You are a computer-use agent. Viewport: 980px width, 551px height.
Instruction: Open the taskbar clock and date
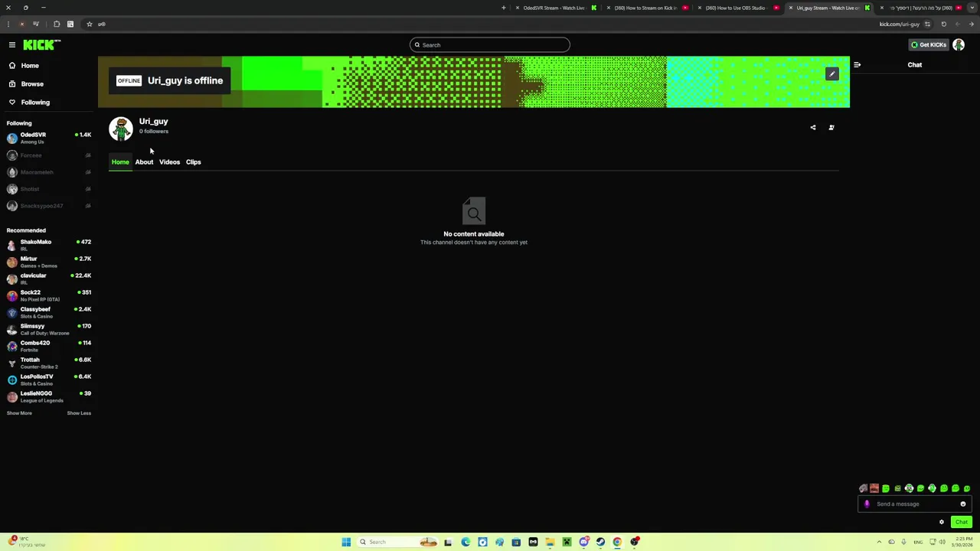point(962,542)
